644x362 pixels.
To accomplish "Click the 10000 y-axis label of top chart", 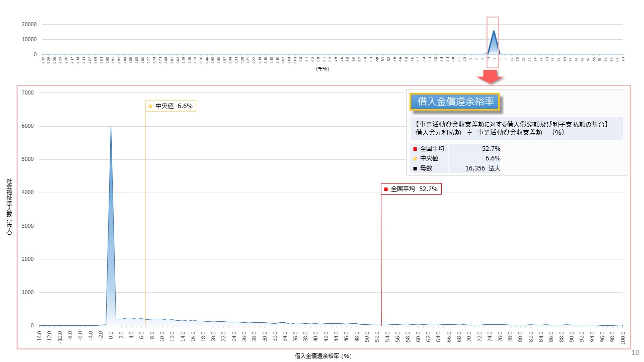I will point(29,39).
